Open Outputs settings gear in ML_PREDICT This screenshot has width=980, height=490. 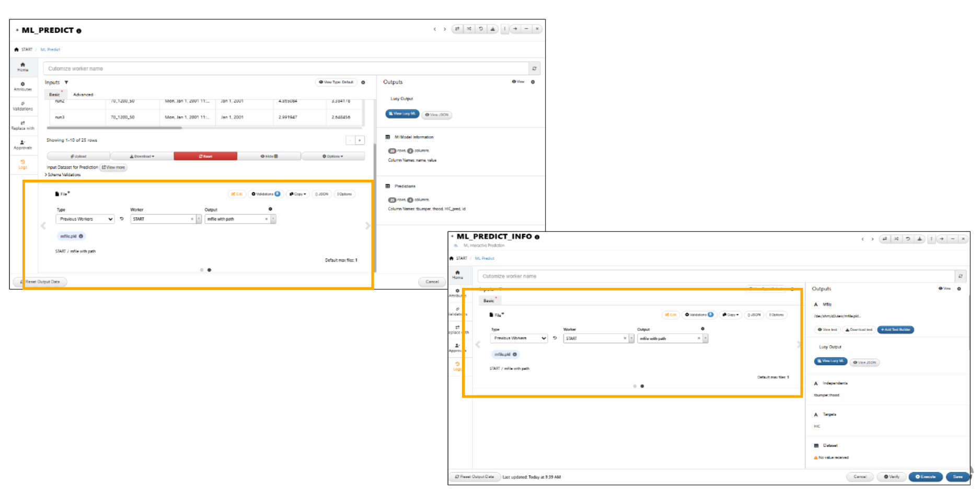tap(533, 81)
